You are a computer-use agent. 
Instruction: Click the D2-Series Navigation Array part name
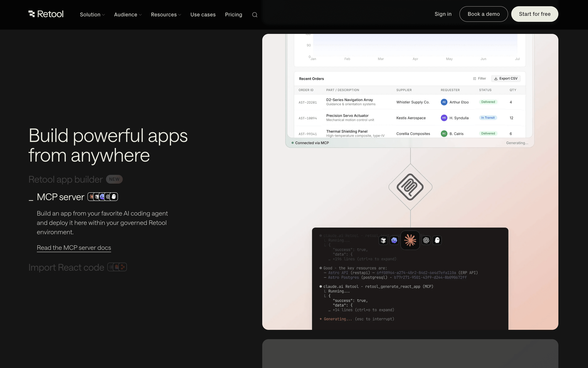click(349, 100)
